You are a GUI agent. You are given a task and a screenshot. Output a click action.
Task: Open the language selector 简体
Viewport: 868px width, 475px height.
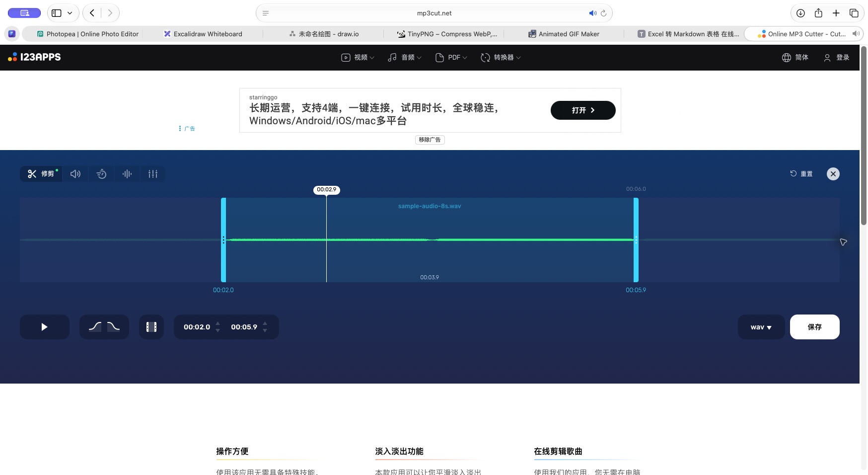[x=795, y=58]
